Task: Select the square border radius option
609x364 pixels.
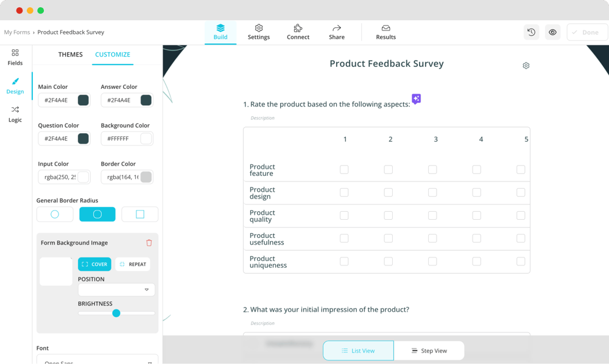Action: click(139, 214)
